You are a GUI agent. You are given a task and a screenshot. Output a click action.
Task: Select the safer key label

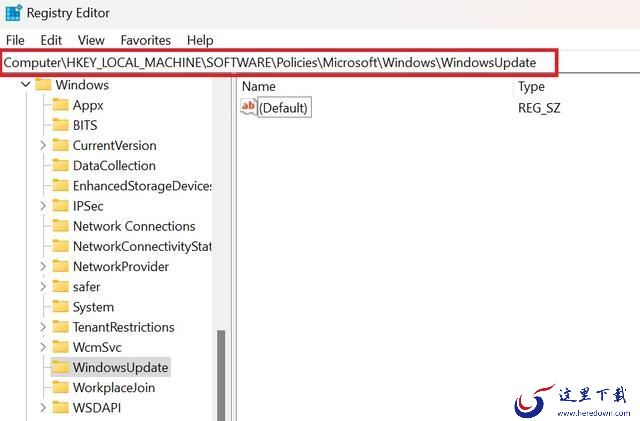(x=87, y=287)
